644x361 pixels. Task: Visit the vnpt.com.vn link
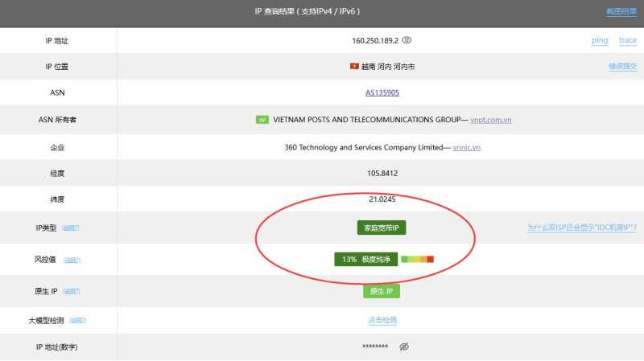click(491, 120)
